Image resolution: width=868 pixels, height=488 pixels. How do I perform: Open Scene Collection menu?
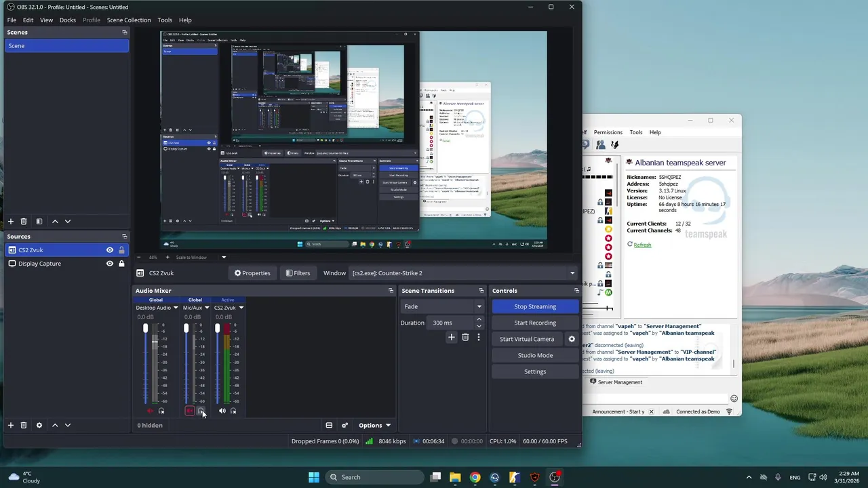coord(129,20)
